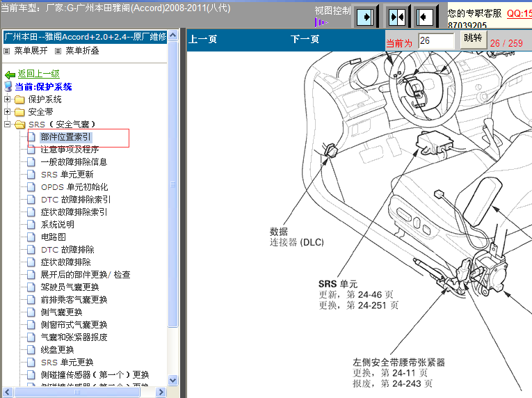
Task: Collapse the SRS（安全气囊）tree node
Action: (7, 124)
